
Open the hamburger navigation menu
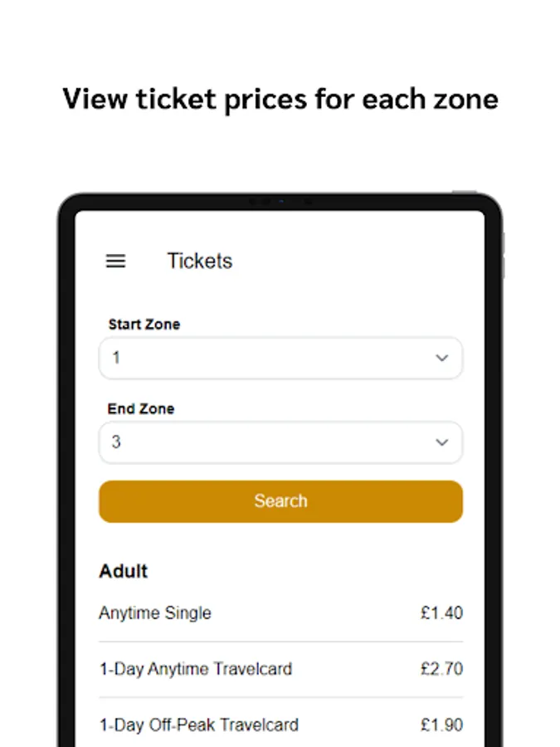116,261
